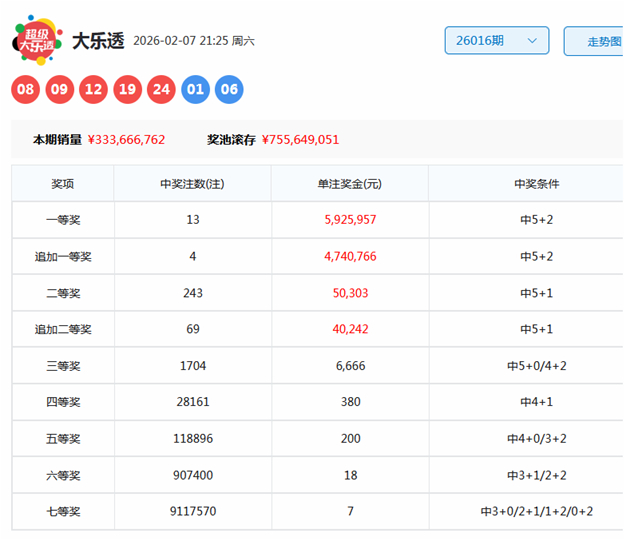Image resolution: width=624 pixels, height=539 pixels.
Task: Click the 追加二等奖 winner count 69
Action: [x=193, y=329]
